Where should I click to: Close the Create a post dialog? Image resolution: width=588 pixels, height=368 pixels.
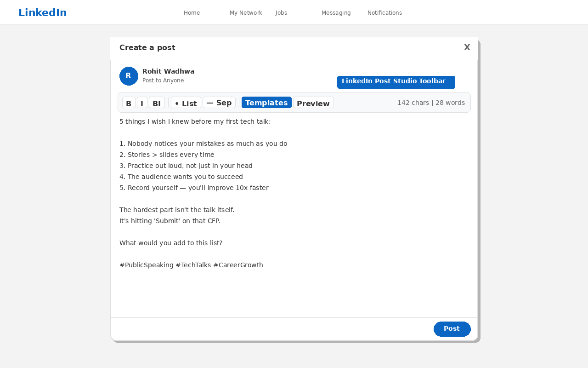[467, 47]
